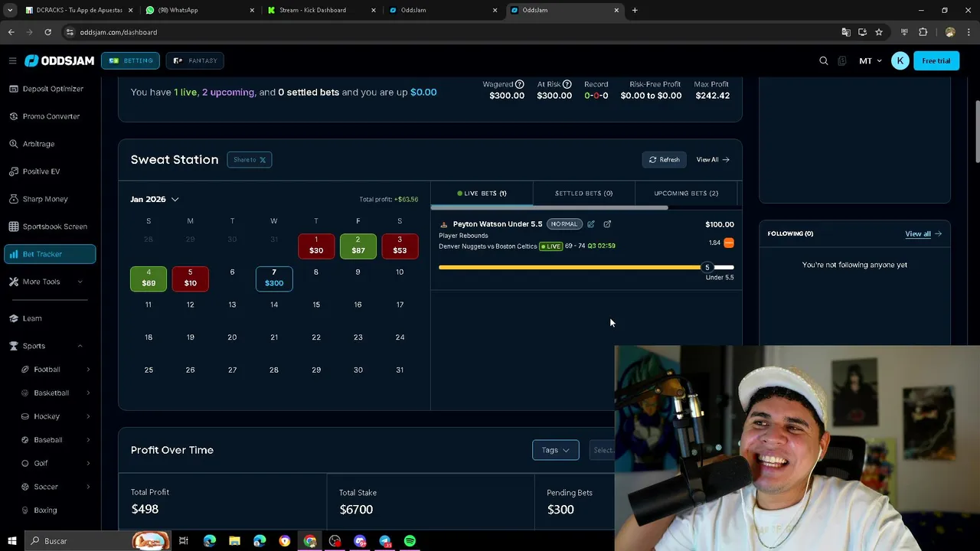Click the horizontal scrollbar under the bet tabs
The width and height of the screenshot is (980, 551).
[549, 207]
